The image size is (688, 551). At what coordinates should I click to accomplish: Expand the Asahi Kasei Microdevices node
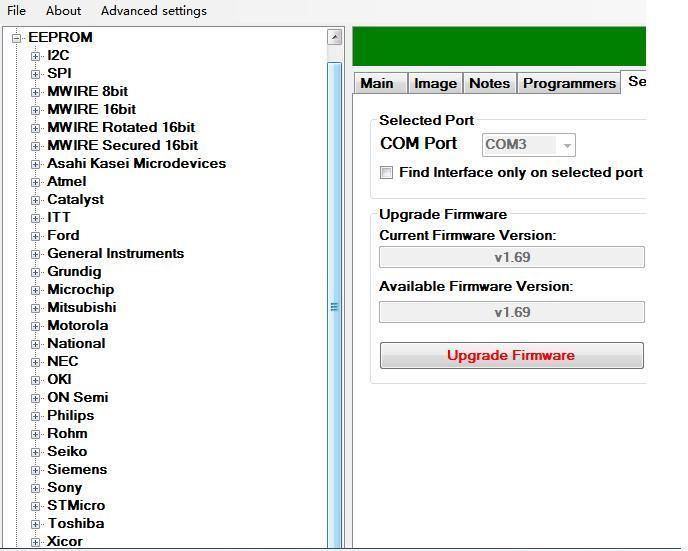coord(36,164)
